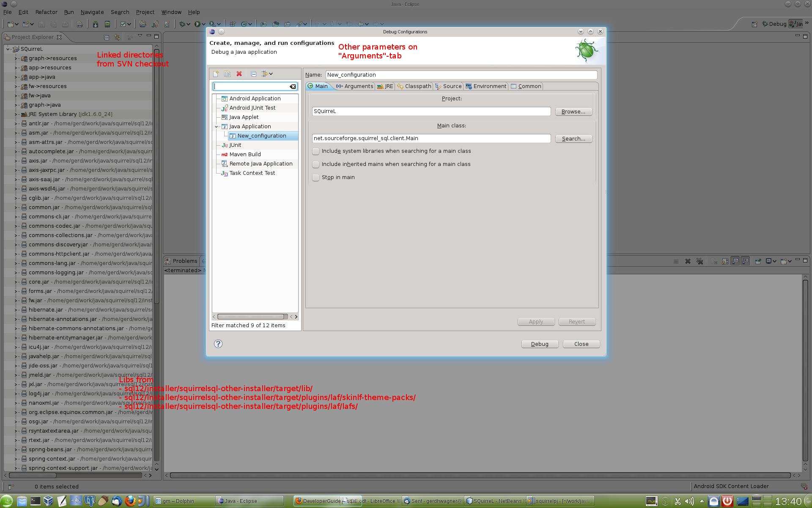Enable 'Stop in main'
This screenshot has width=812, height=508.
pyautogui.click(x=315, y=177)
